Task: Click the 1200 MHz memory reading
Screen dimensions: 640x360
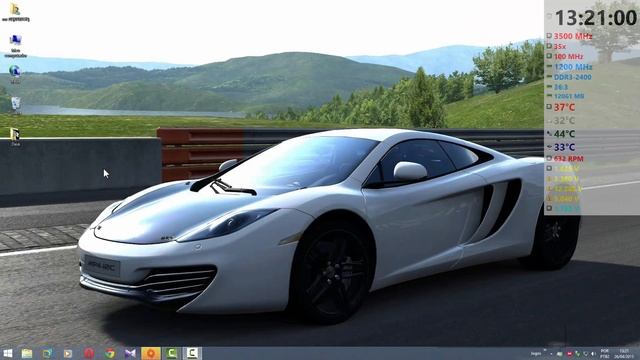Action: click(x=573, y=67)
